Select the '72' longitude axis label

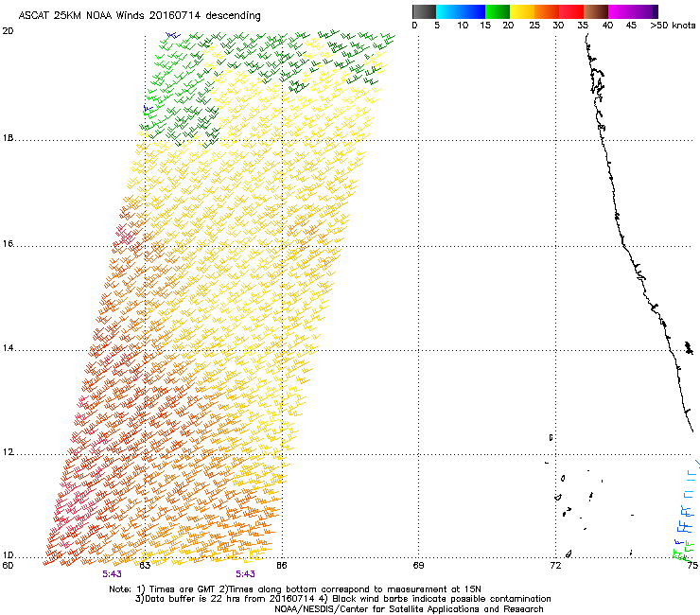click(x=555, y=566)
